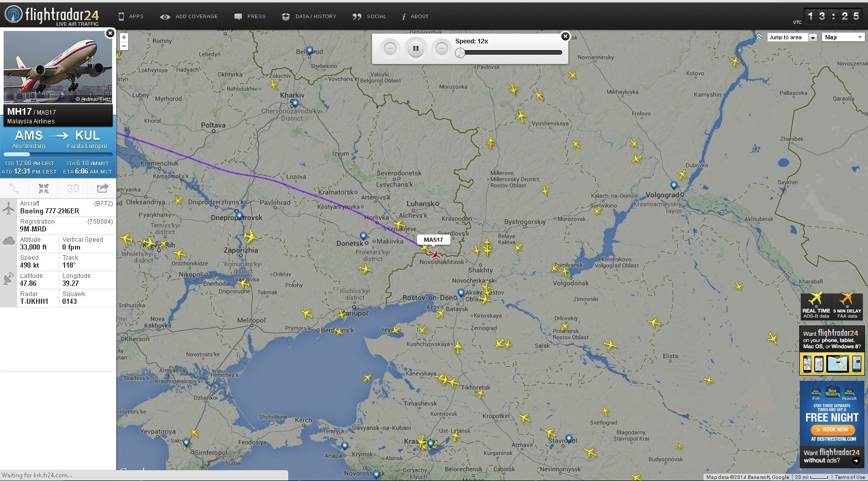Image resolution: width=868 pixels, height=481 pixels.
Task: Close the MH17 flight info panel
Action: [x=110, y=34]
